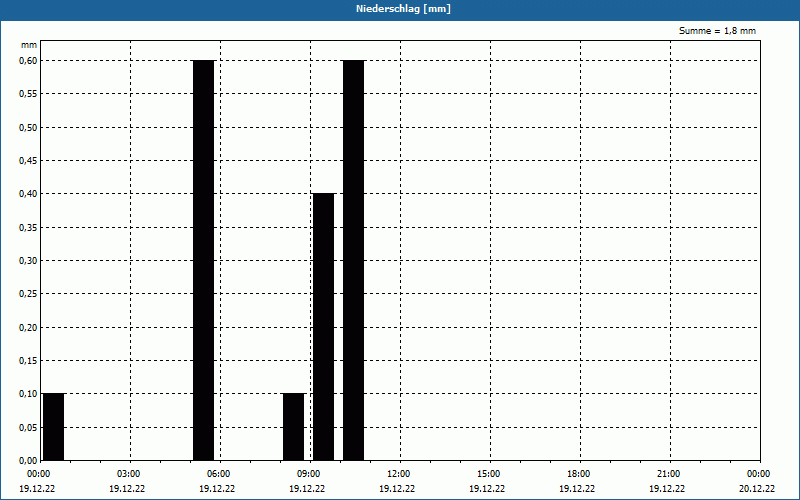Select the 0,40 y-axis label
Viewport: 800px width, 500px height.
pos(28,194)
